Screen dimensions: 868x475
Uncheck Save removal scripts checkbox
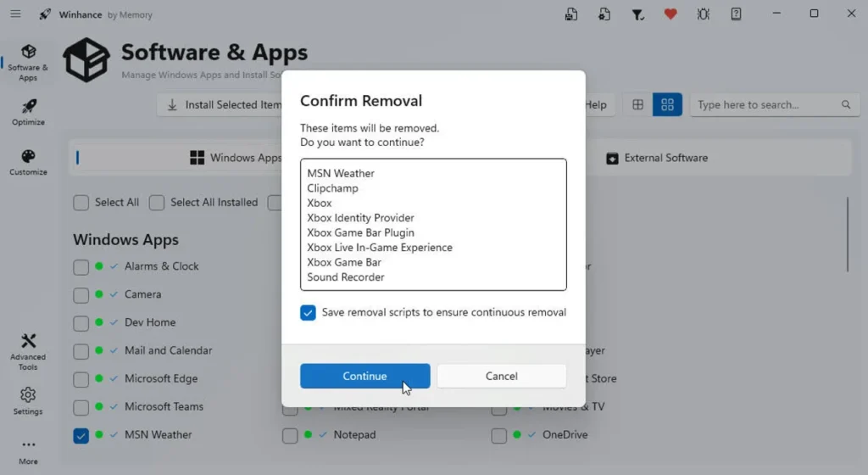[308, 313]
